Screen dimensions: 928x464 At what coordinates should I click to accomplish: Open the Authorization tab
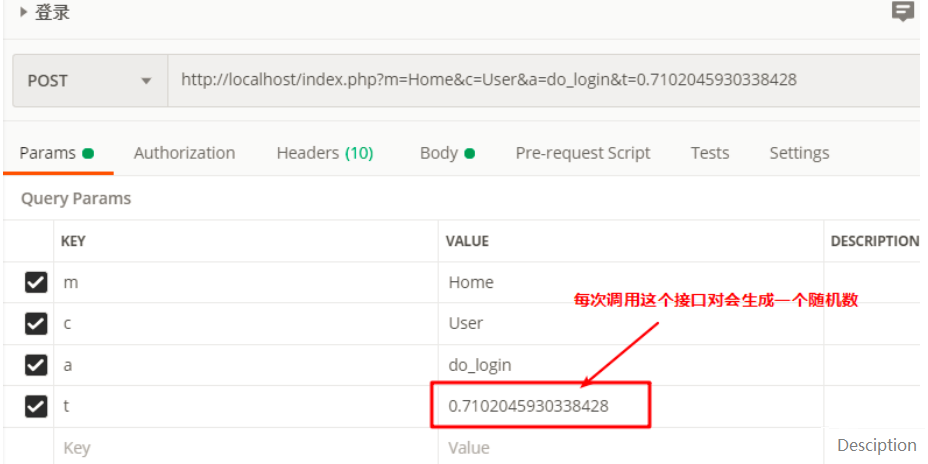(184, 153)
